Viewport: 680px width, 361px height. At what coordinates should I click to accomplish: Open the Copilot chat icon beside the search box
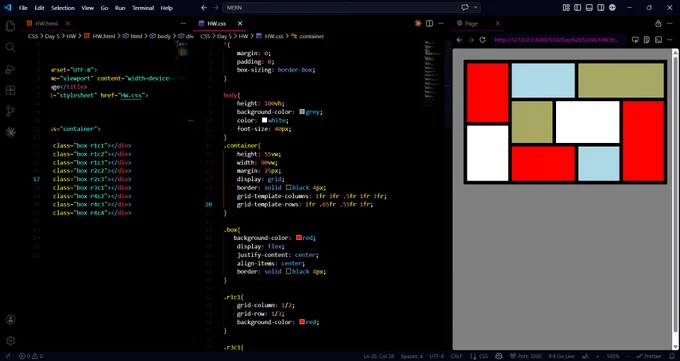tap(465, 8)
